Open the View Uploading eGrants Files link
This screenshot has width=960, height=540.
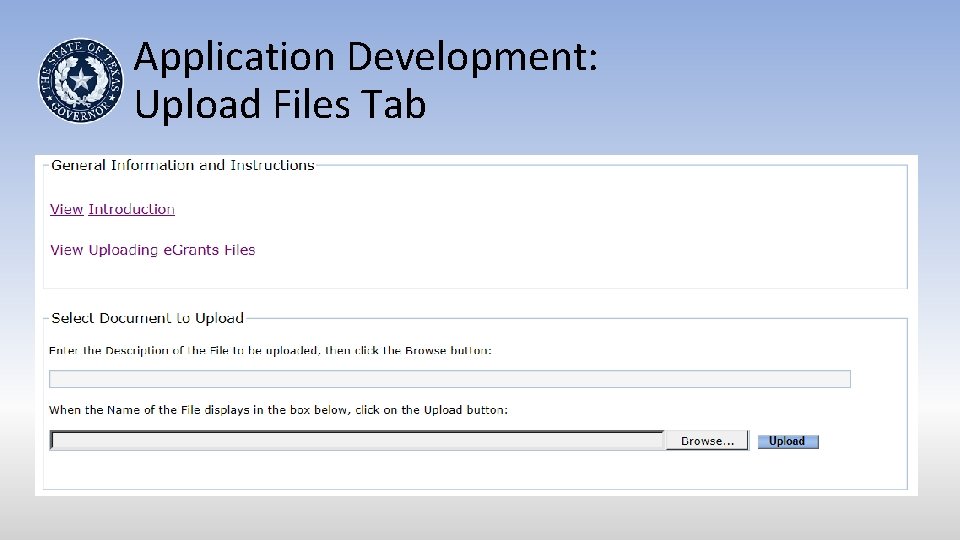152,250
